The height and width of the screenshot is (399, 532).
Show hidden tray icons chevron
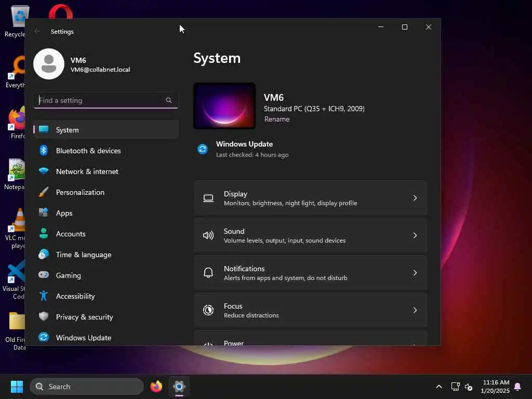click(x=438, y=387)
